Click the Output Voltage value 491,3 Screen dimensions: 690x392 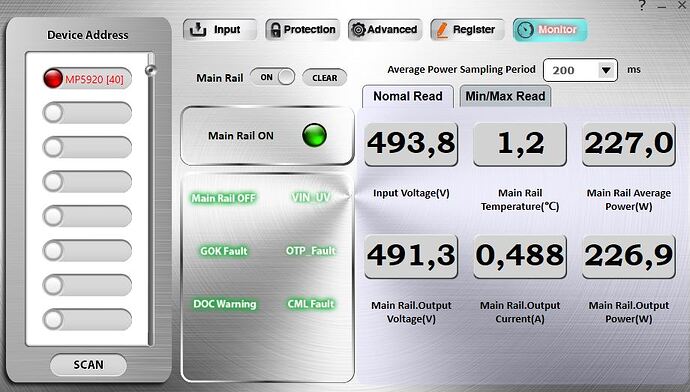coord(411,256)
